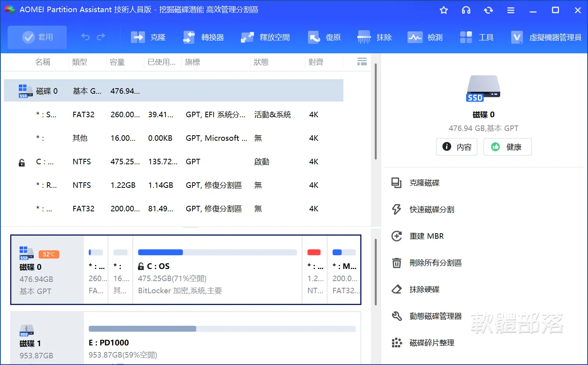588x365 pixels.
Task: Click the 抹除硬碟 wipe hard drive option
Action: pyautogui.click(x=425, y=289)
